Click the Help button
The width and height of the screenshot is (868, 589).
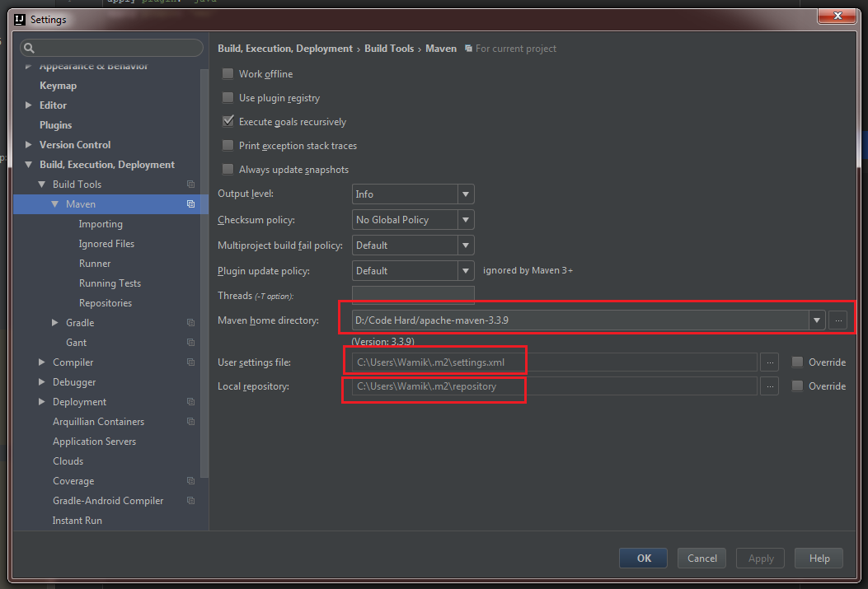(x=819, y=558)
